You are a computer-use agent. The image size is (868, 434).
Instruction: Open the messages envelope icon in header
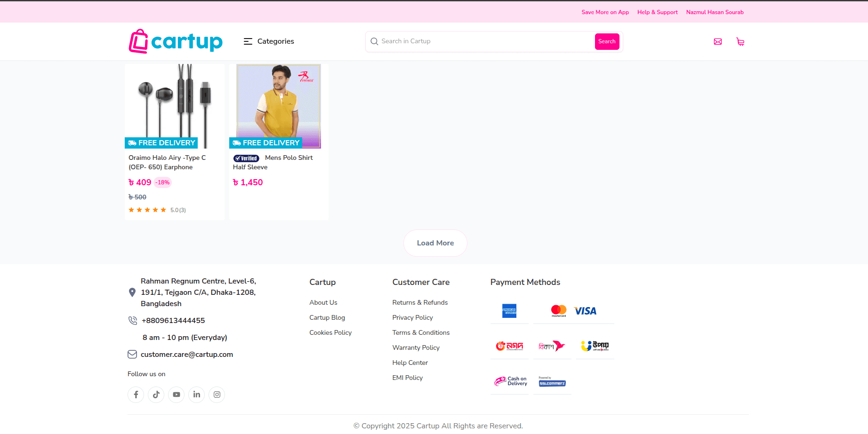[x=717, y=42]
